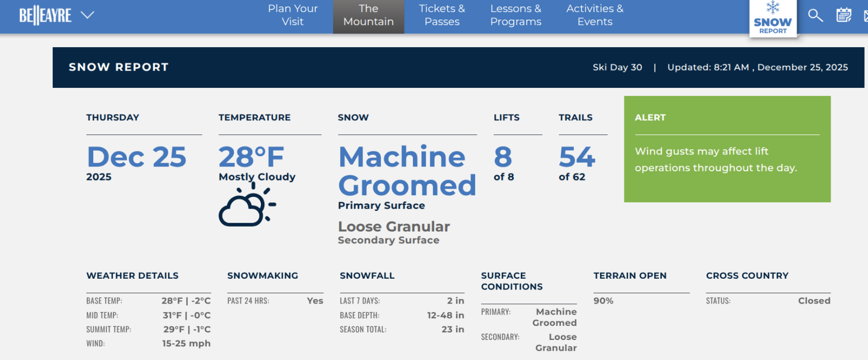Open the search magnifier icon
Screen dimensions: 868x360
815,15
